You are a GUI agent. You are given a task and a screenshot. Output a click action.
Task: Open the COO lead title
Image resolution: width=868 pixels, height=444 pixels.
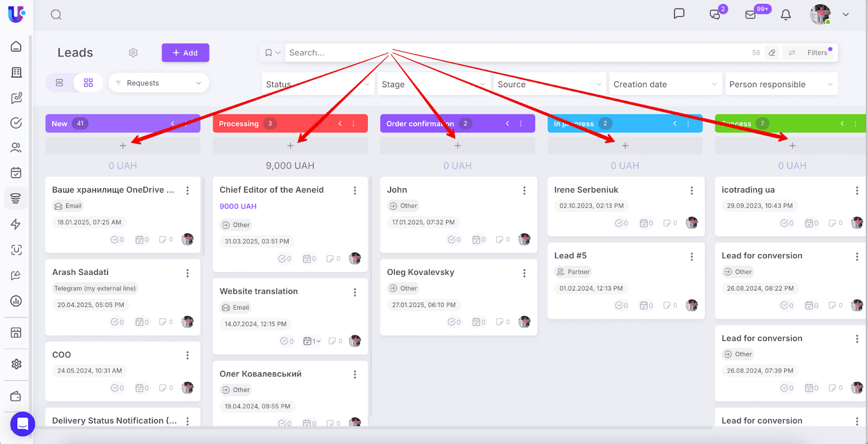61,355
